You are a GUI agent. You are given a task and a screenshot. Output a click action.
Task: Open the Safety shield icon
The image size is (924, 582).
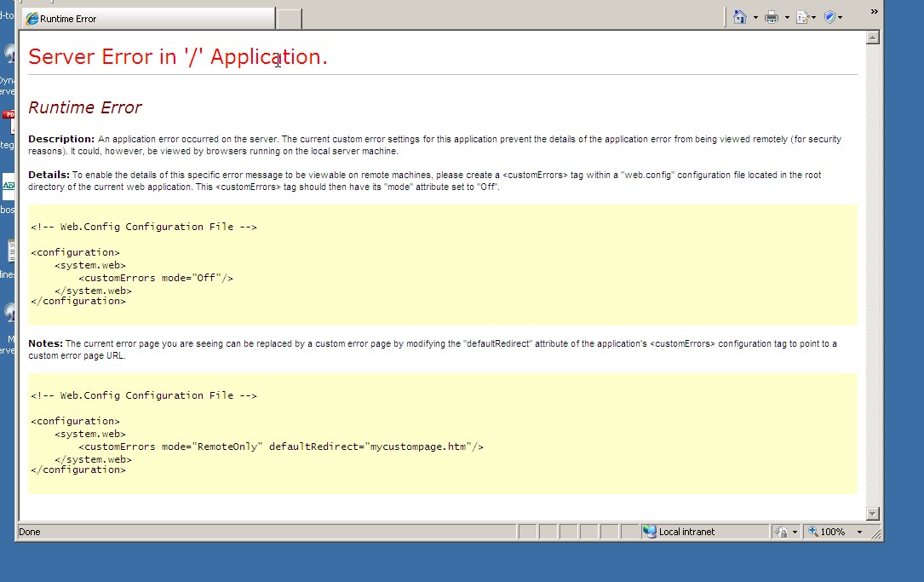829,18
